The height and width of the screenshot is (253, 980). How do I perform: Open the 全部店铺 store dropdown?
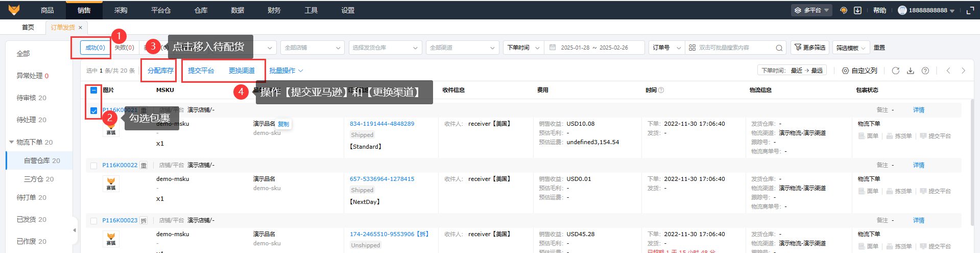coord(312,48)
